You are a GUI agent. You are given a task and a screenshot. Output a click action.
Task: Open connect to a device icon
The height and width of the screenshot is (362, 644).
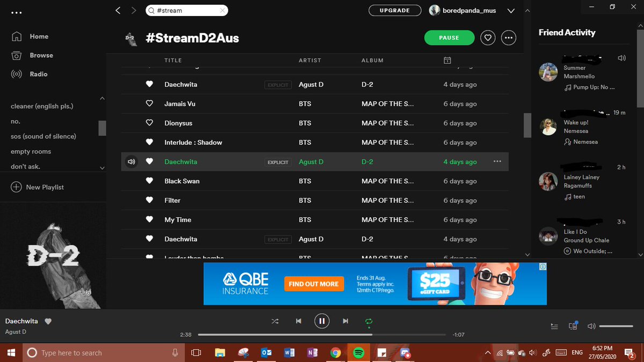pyautogui.click(x=573, y=326)
